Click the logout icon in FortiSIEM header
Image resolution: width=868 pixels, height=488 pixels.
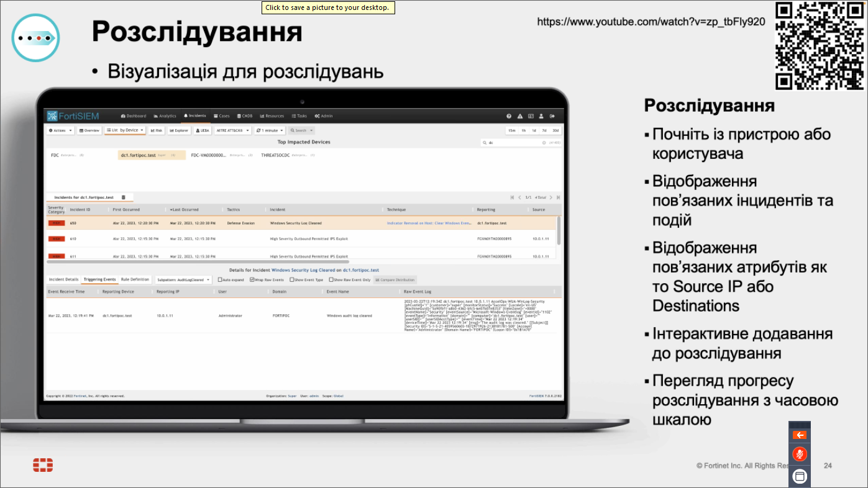point(552,116)
